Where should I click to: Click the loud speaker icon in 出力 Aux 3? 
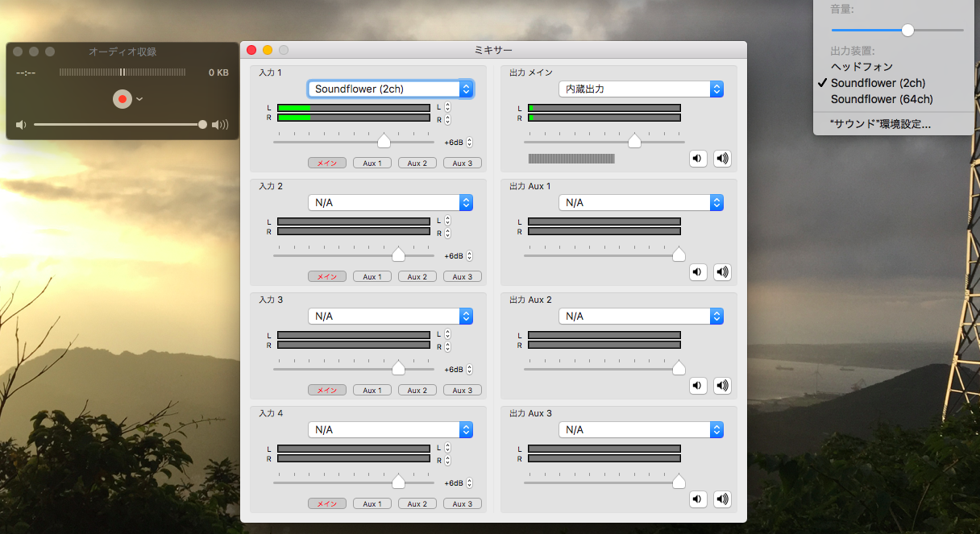(722, 499)
